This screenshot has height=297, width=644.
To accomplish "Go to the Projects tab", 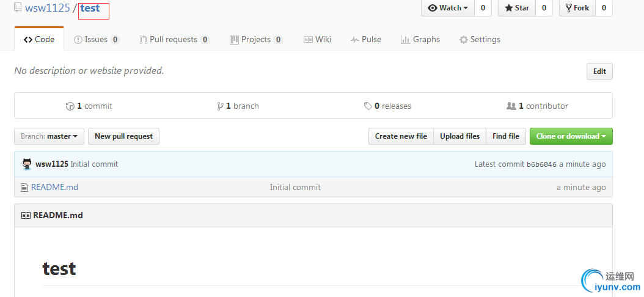I will click(x=256, y=40).
